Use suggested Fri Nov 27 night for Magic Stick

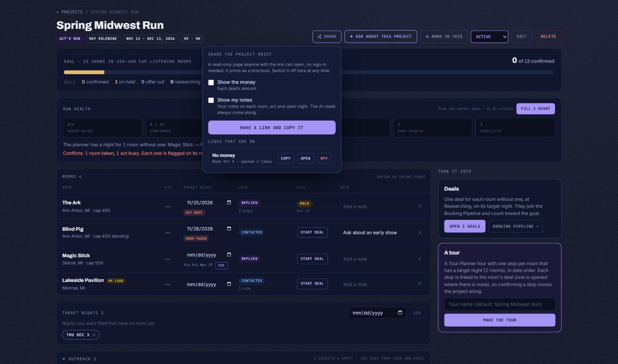pyautogui.click(x=221, y=265)
